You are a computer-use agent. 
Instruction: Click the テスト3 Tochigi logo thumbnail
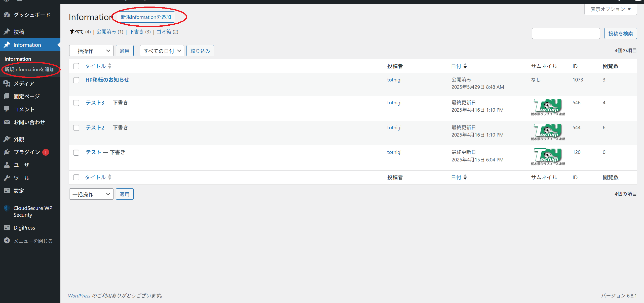coord(548,107)
